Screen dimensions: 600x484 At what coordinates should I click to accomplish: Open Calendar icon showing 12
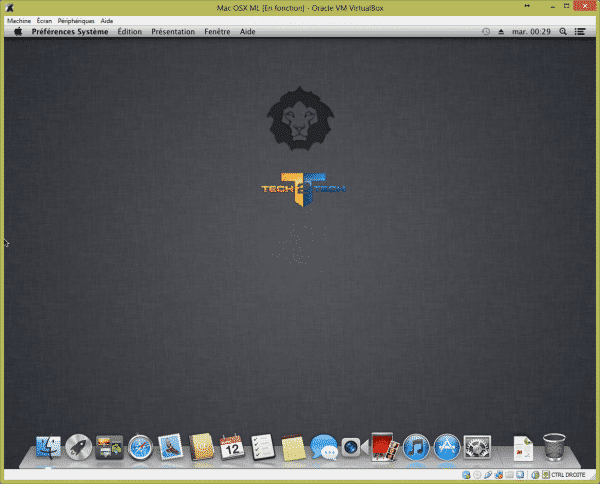pyautogui.click(x=231, y=447)
